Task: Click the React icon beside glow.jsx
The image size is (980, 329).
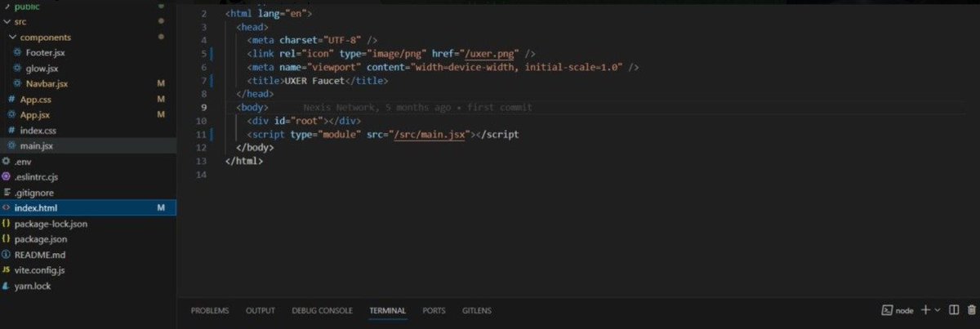Action: (18, 68)
